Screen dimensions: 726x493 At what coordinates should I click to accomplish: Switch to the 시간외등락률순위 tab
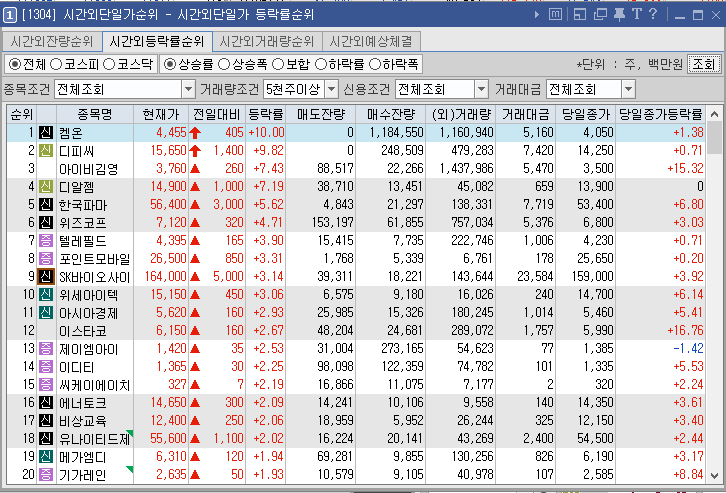pos(157,42)
